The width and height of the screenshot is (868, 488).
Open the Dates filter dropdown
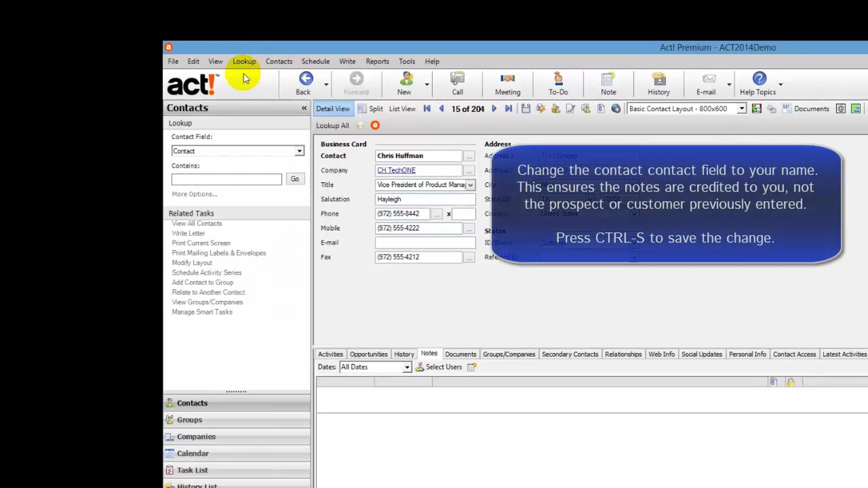pos(407,367)
